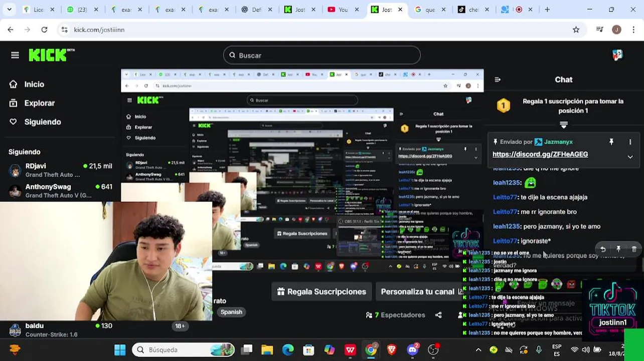
Task: Expand the pinned message chevron
Action: pos(630,156)
